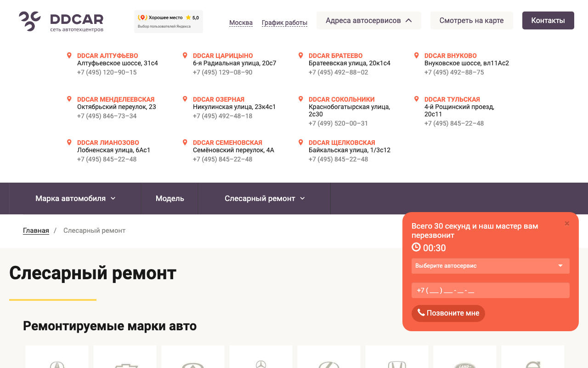Open the DDCAR ОЗЕРНАЯ service link
This screenshot has width=588, height=368.
point(219,99)
